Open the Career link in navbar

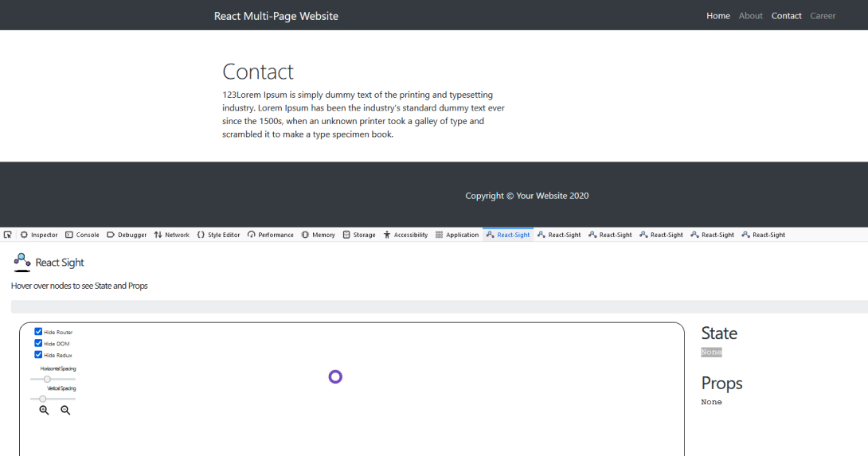[823, 16]
